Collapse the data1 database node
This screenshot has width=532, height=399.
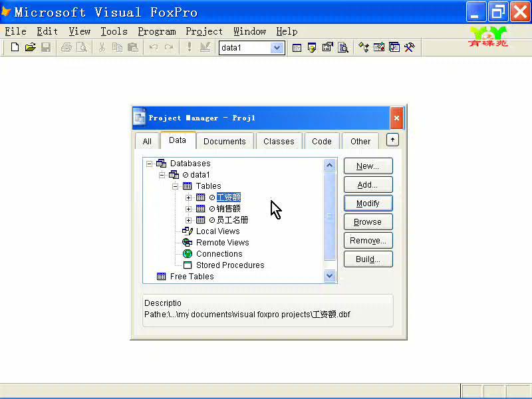point(162,175)
